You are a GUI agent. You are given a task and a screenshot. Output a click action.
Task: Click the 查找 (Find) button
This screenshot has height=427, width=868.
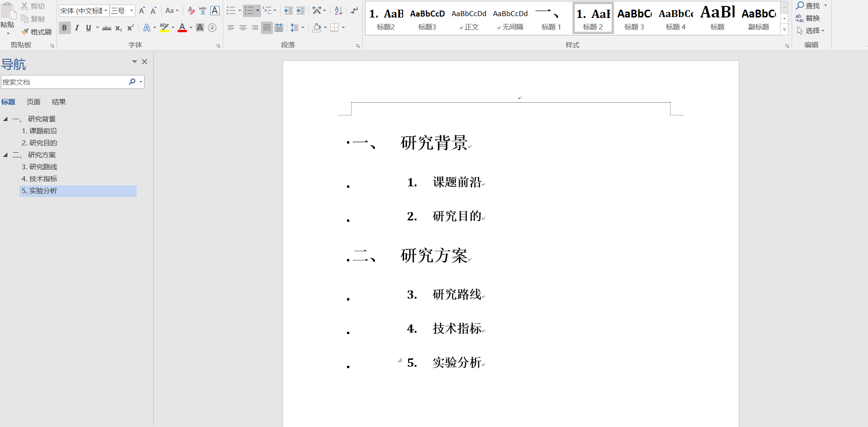click(811, 6)
